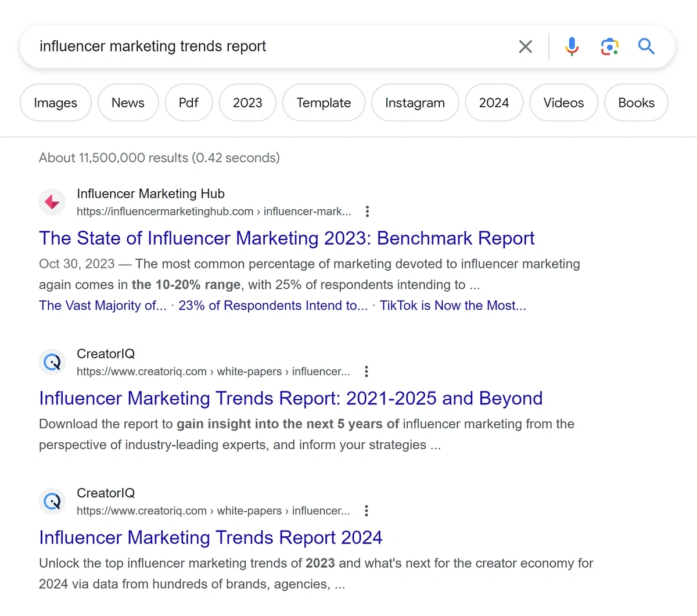697x616 pixels.
Task: Click the "Influencer Marketing Hub" site name
Action: (150, 194)
